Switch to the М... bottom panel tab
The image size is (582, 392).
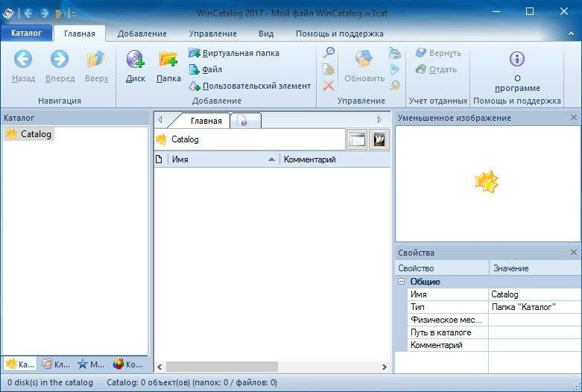point(91,364)
